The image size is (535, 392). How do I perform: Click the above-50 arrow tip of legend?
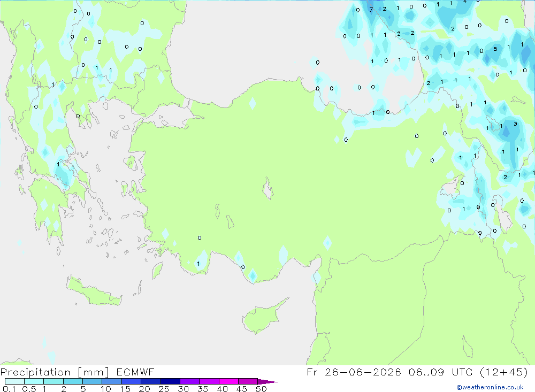(x=267, y=381)
